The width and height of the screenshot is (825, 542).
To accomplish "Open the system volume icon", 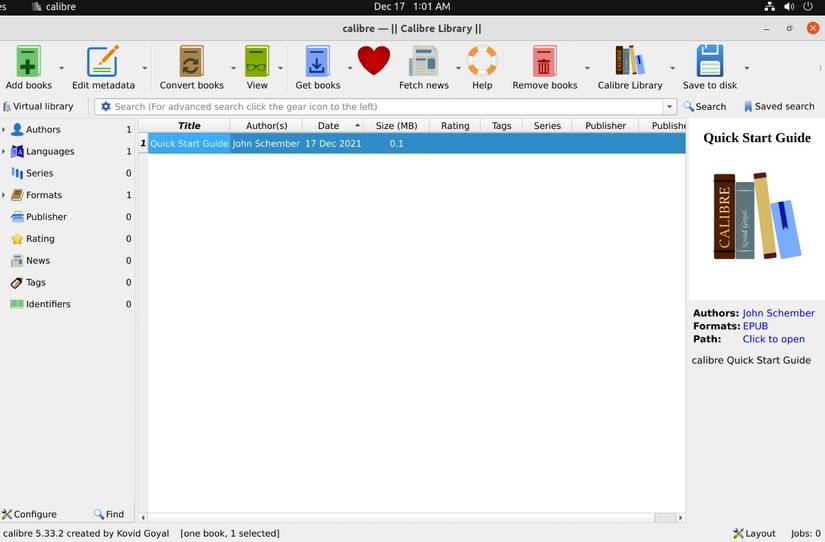I will (x=789, y=7).
